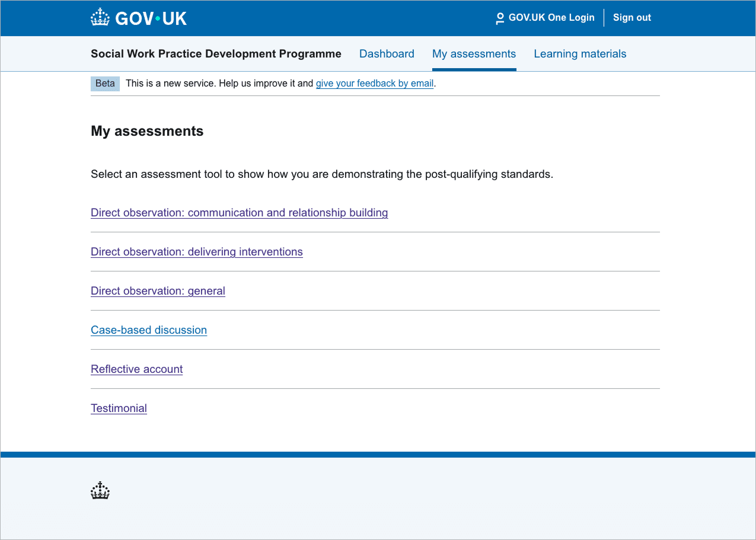756x540 pixels.
Task: Sign out of the service
Action: tap(631, 18)
